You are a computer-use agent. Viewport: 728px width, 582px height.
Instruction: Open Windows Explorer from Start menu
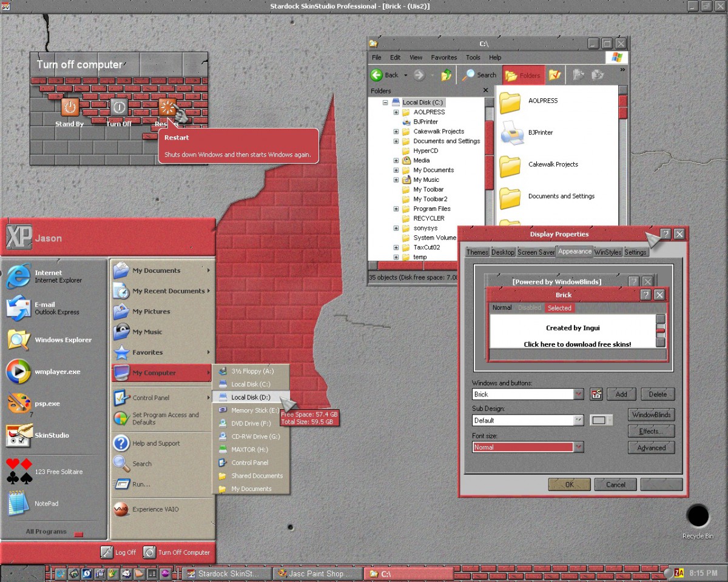[x=18, y=340]
